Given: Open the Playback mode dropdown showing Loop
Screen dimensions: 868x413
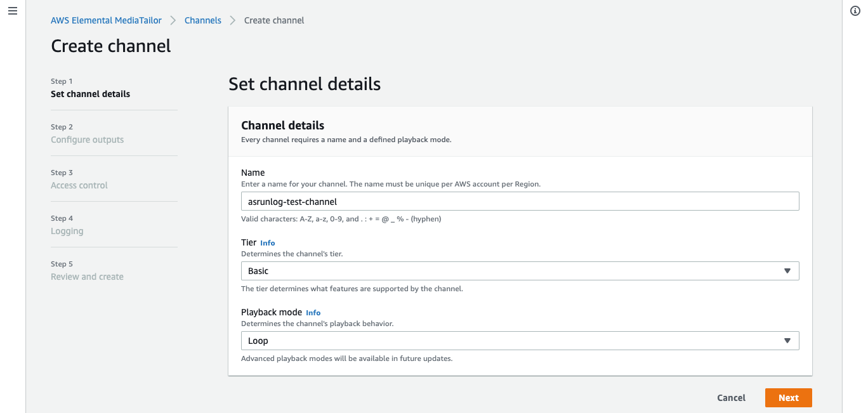Looking at the screenshot, I should pos(520,341).
